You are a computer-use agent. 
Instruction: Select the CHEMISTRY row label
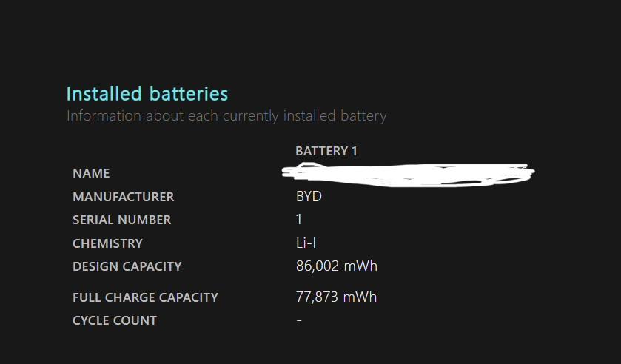[x=107, y=243]
